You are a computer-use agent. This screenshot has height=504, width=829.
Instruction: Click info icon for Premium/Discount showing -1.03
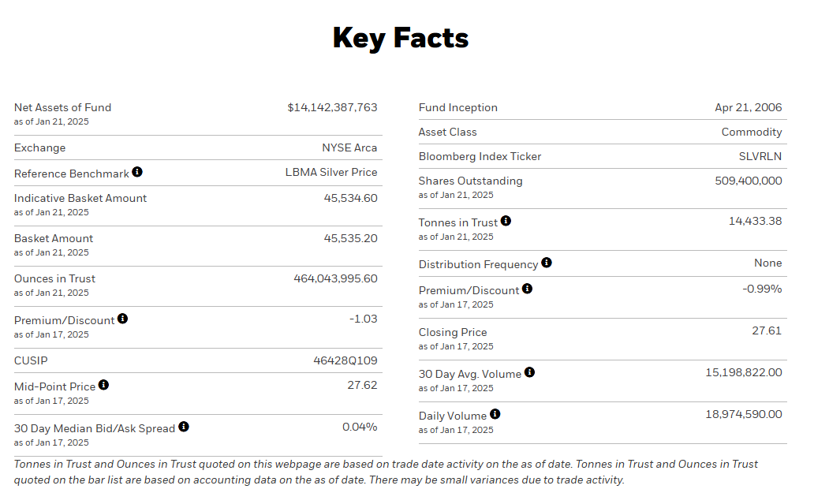(122, 319)
